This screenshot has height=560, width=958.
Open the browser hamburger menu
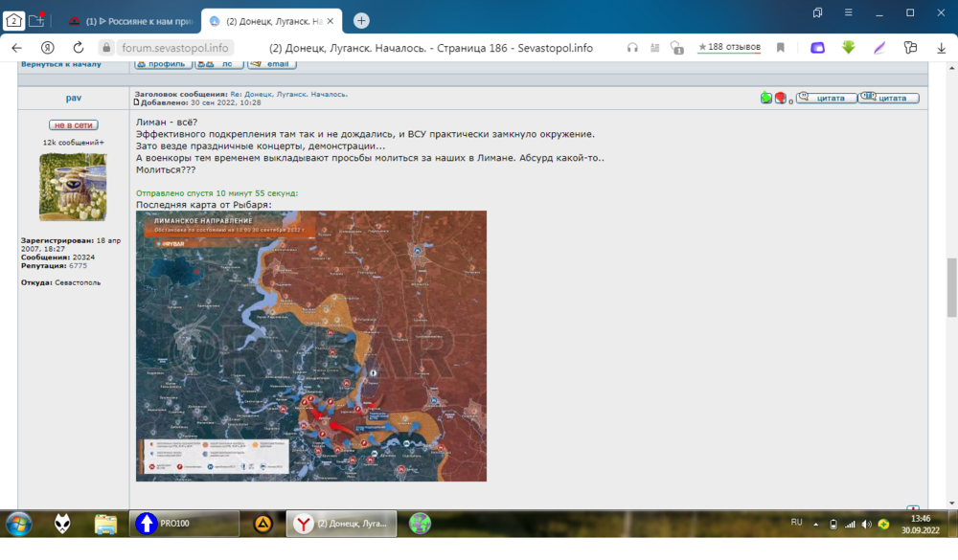click(847, 12)
